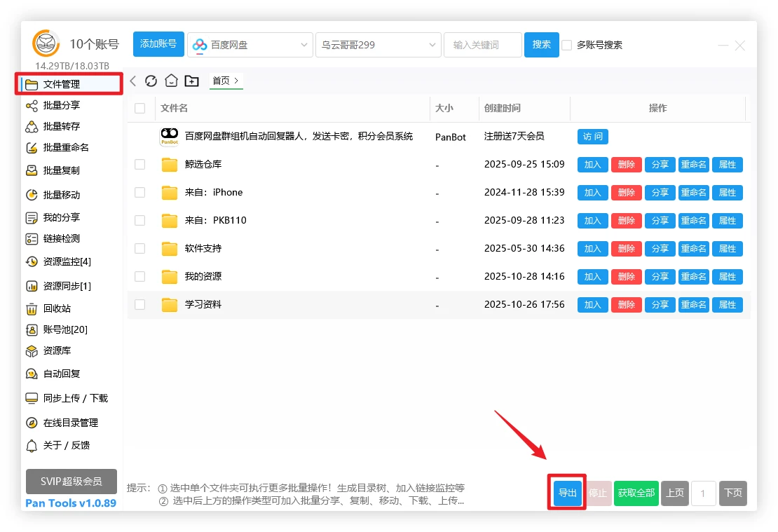The image size is (778, 532).
Task: Go to home folder icon
Action: click(x=171, y=81)
